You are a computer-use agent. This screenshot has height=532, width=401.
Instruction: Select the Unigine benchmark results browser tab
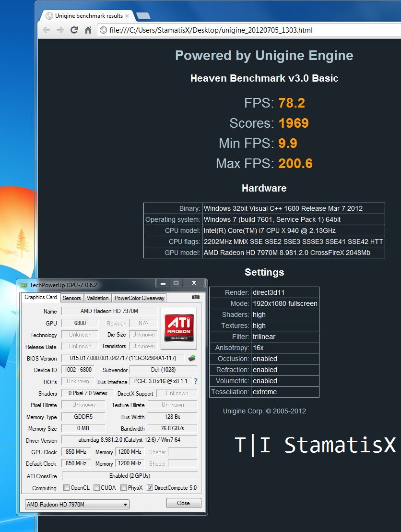click(x=89, y=16)
